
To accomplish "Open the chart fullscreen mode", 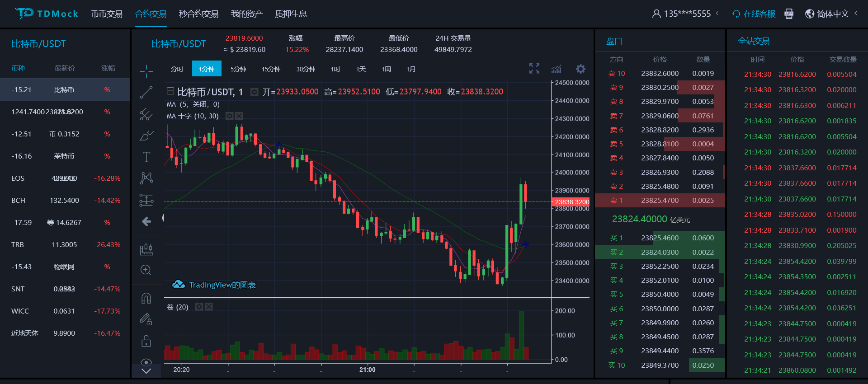I will [534, 69].
